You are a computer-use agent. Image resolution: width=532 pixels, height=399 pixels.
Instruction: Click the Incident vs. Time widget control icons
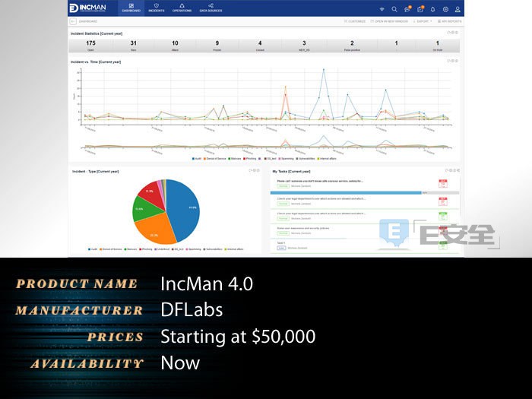453,61
